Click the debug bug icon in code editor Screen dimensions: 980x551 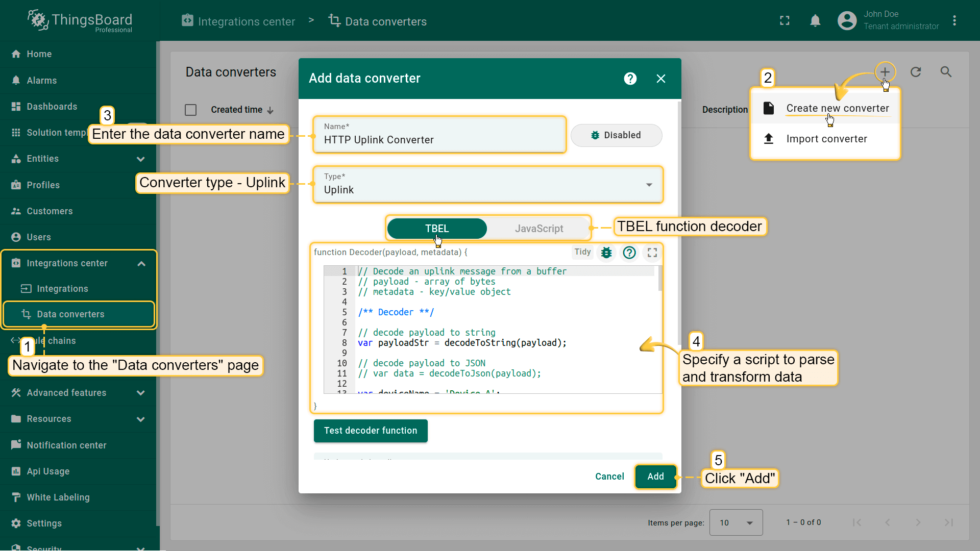pyautogui.click(x=606, y=253)
